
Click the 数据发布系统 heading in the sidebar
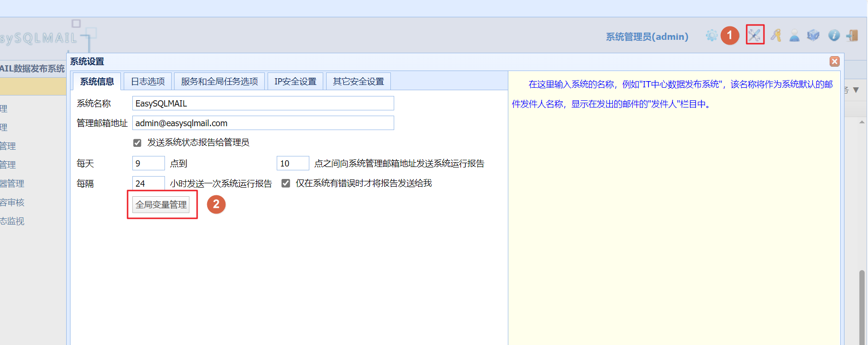point(32,69)
